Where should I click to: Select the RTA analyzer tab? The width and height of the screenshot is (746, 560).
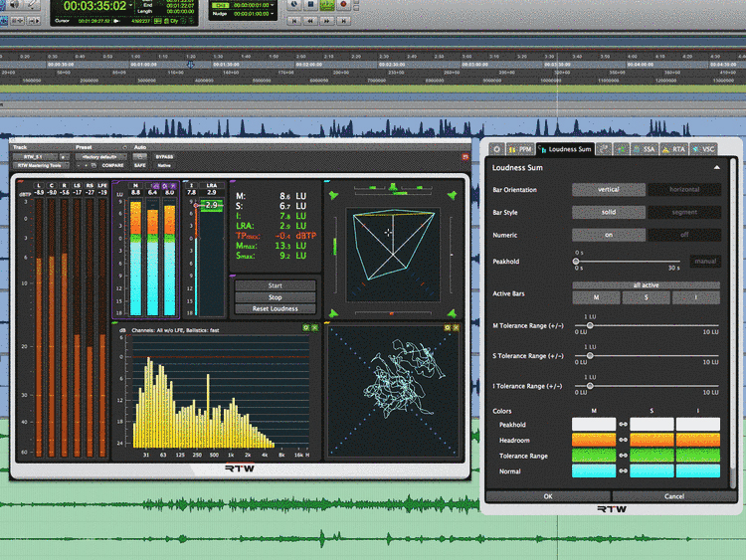676,149
